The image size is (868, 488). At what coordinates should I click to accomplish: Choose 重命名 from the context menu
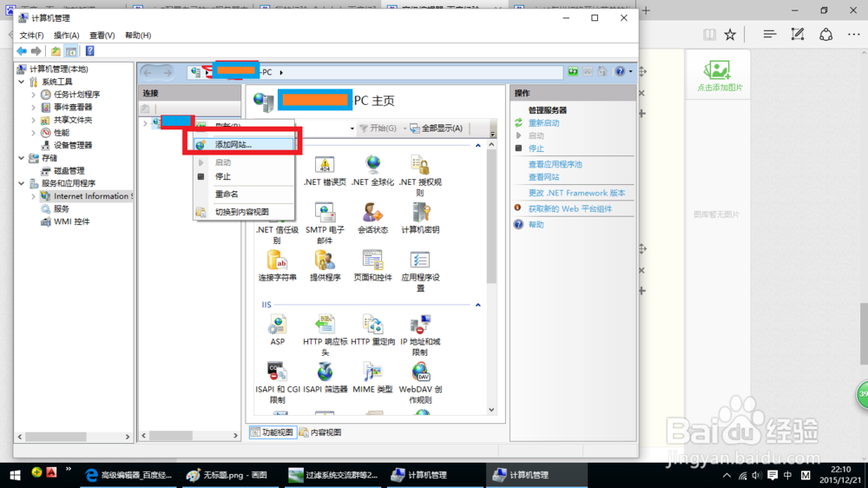[x=243, y=194]
